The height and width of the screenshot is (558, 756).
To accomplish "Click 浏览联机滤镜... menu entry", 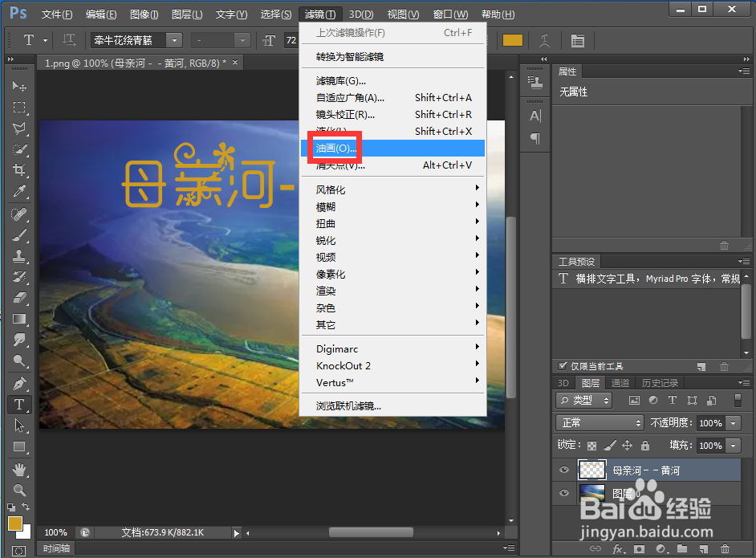I will pyautogui.click(x=392, y=406).
